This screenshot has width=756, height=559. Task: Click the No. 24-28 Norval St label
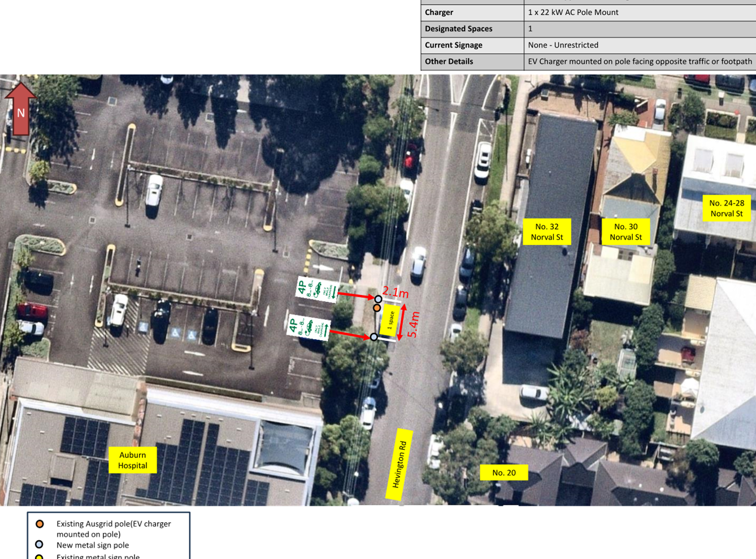click(727, 208)
